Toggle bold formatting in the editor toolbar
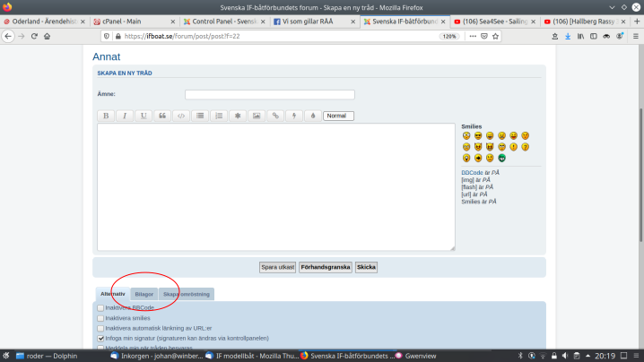644x362 pixels. (x=106, y=116)
